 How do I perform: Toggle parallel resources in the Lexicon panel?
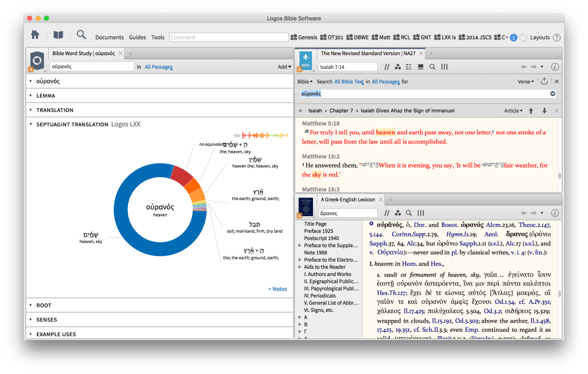[387, 213]
